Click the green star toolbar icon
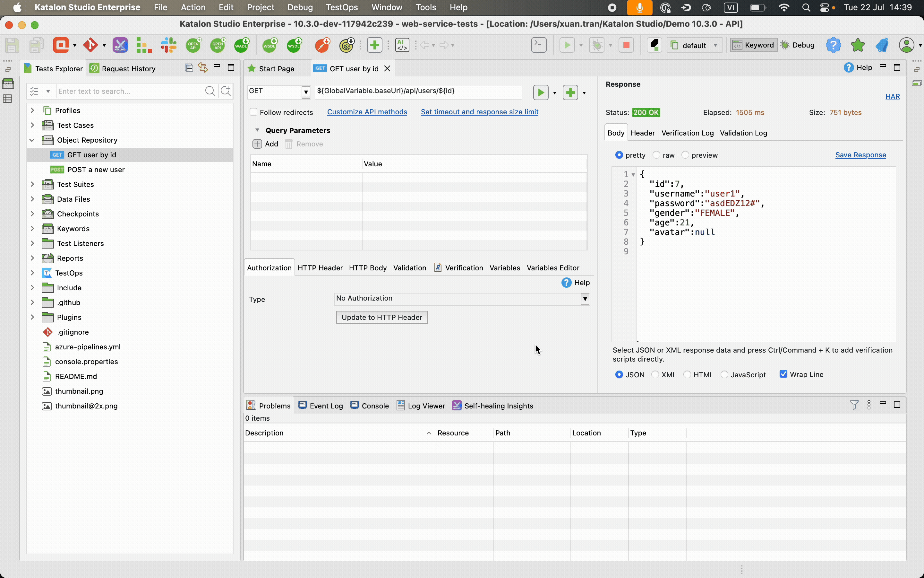 (x=858, y=45)
